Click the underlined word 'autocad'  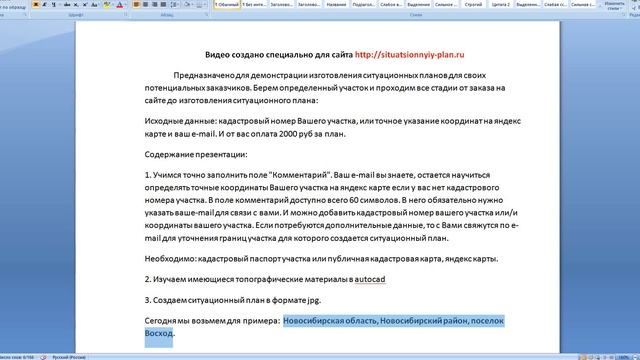tap(370, 279)
